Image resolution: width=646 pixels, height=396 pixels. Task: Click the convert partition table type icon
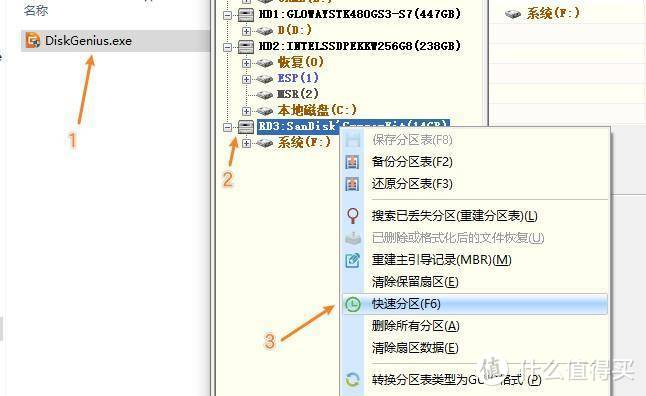coord(353,380)
